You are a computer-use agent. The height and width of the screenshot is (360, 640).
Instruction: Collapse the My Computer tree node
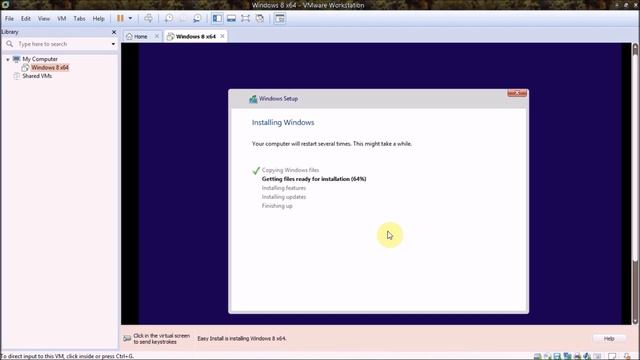click(8, 60)
